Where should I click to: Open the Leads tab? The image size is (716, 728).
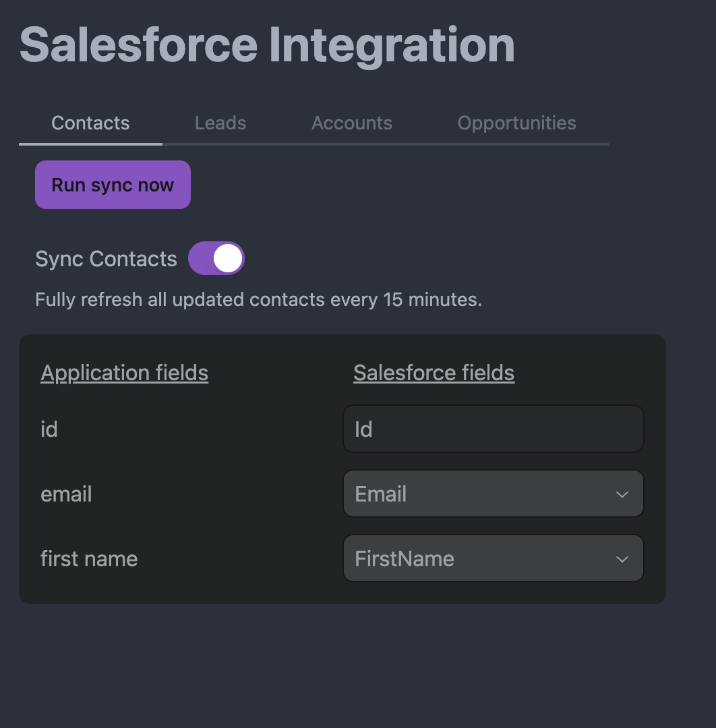(x=220, y=123)
